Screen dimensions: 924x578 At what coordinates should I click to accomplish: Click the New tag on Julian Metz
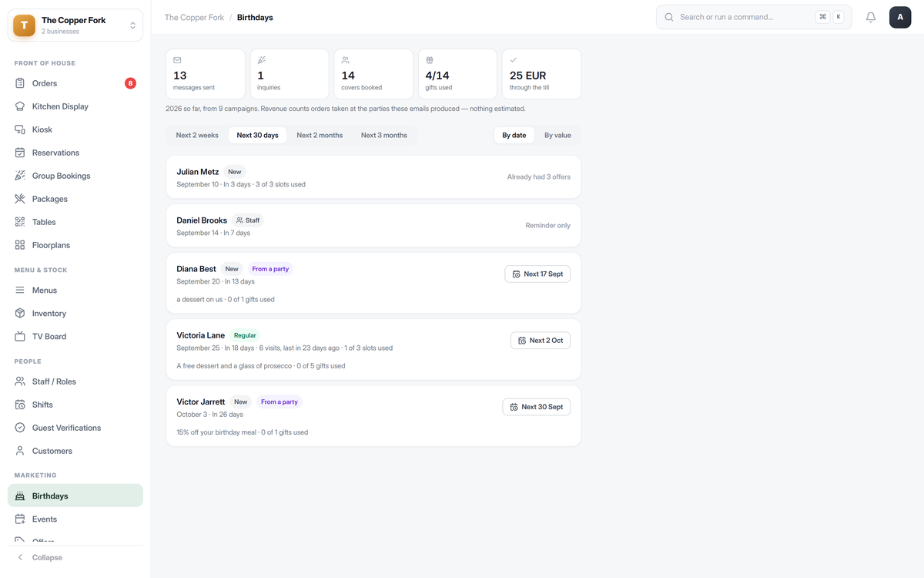pos(235,172)
